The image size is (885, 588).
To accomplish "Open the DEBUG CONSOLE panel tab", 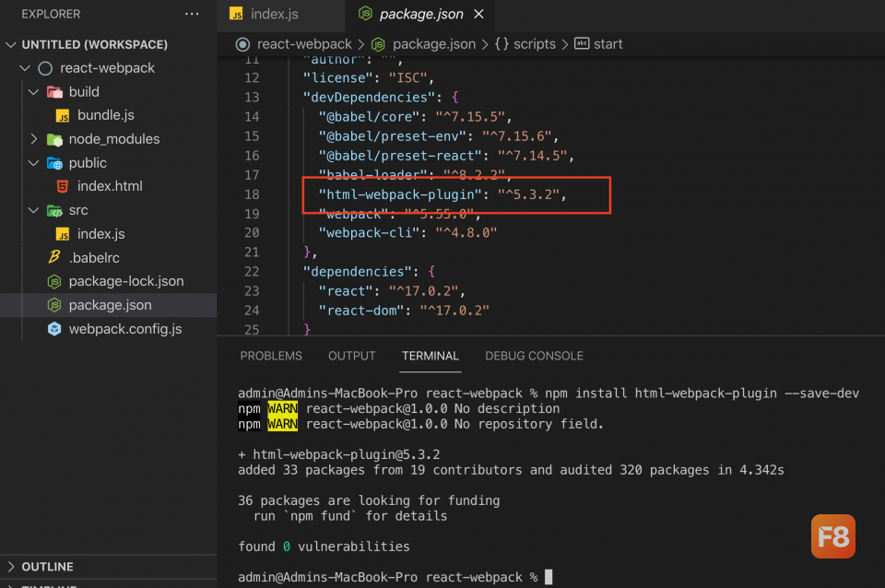I will (x=534, y=356).
